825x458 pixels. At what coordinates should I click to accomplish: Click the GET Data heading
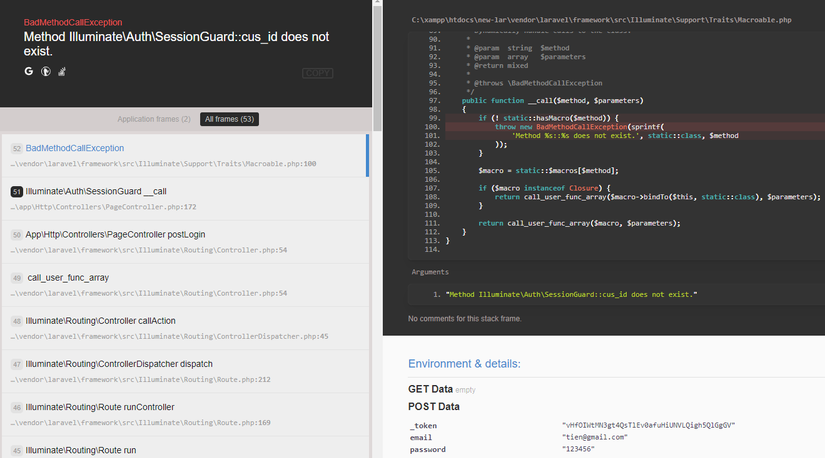[430, 389]
